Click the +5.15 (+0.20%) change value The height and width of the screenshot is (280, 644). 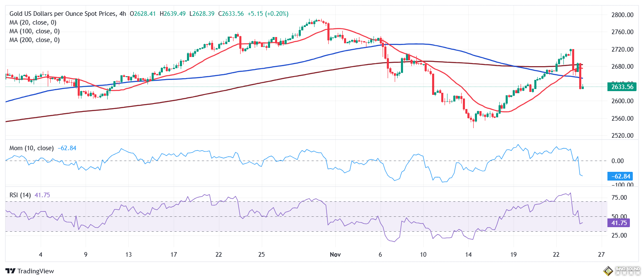(269, 13)
